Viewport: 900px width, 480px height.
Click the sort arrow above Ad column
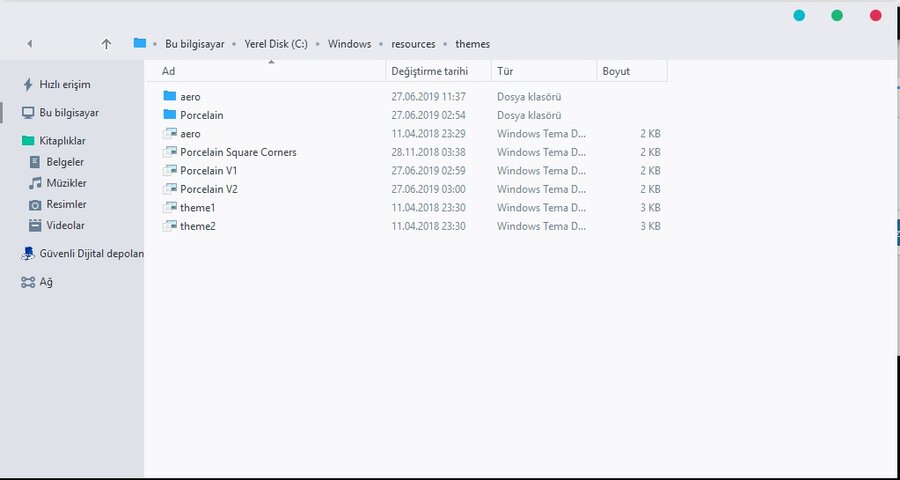pos(271,62)
